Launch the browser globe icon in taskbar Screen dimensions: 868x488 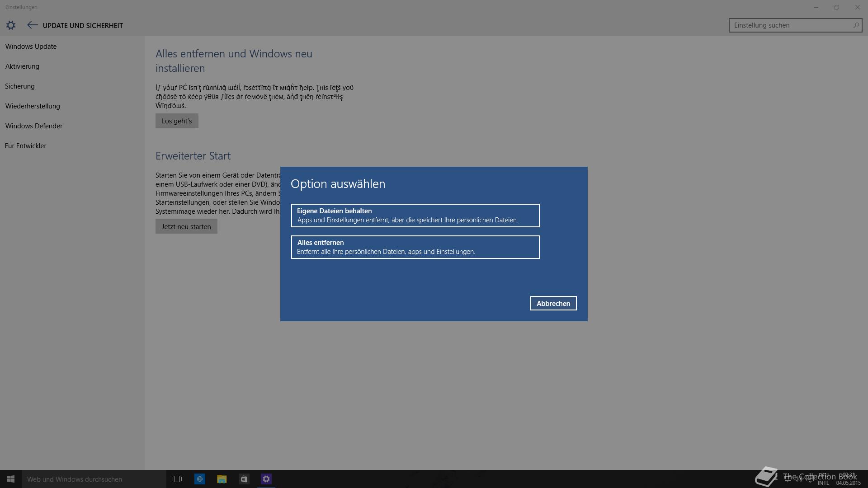(x=200, y=479)
